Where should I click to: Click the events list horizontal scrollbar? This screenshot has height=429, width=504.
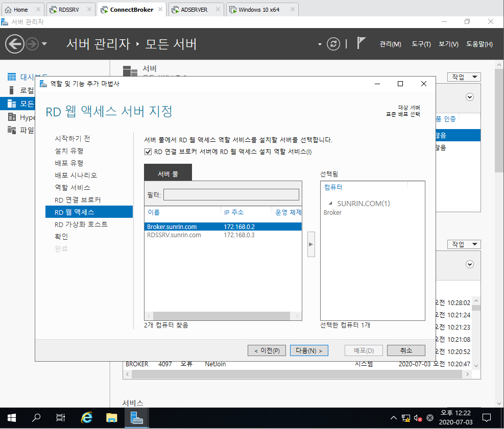296,374
